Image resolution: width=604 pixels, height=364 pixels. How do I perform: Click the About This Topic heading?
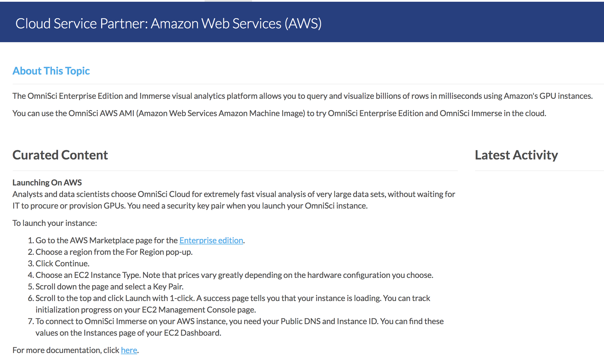[x=51, y=71]
